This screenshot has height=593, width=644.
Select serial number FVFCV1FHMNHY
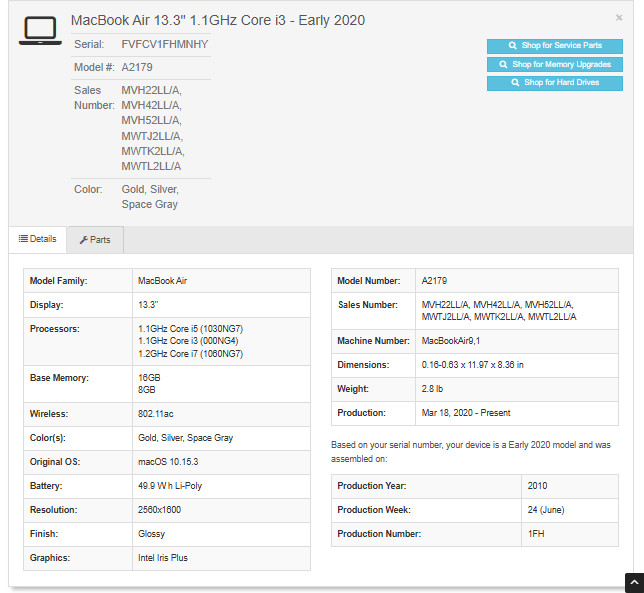coord(165,44)
